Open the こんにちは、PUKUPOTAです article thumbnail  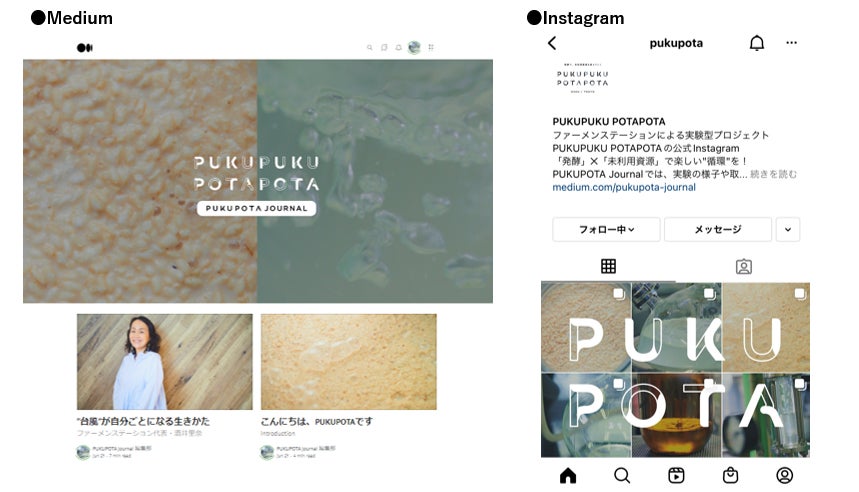tap(348, 362)
